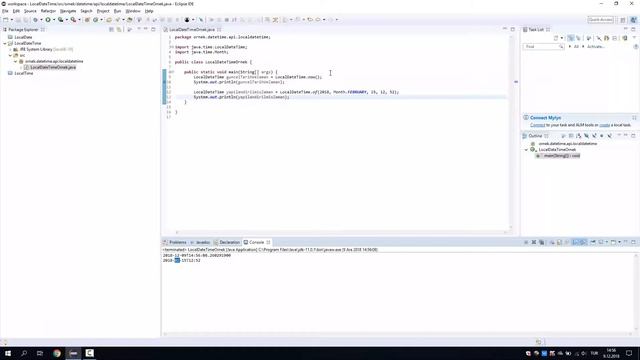640x360 pixels.
Task: Toggle Sort in Outline view toolbar
Action: click(x=578, y=136)
